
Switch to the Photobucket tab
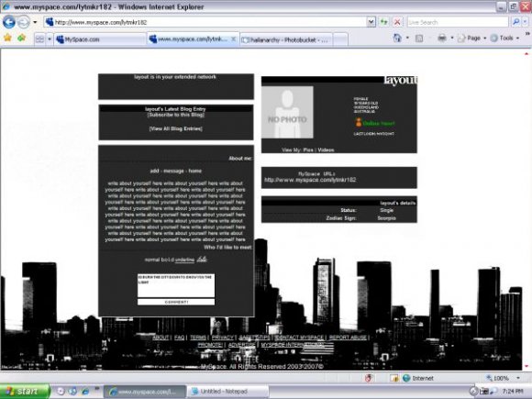click(x=286, y=39)
